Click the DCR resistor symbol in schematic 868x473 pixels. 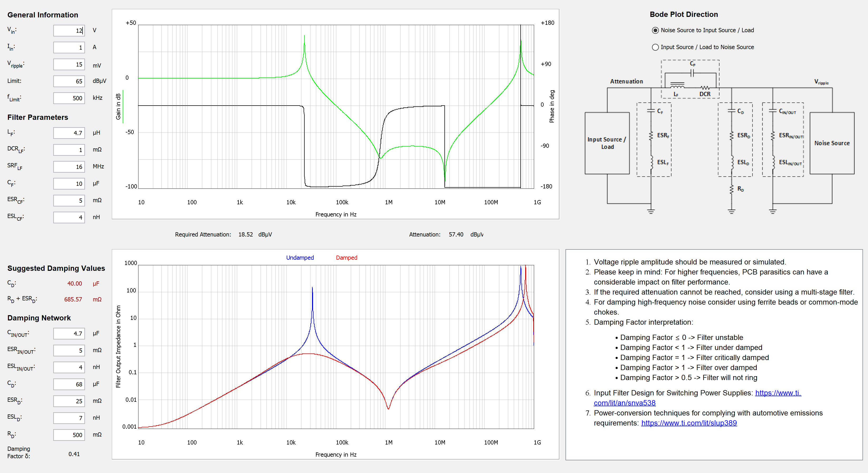coord(705,88)
